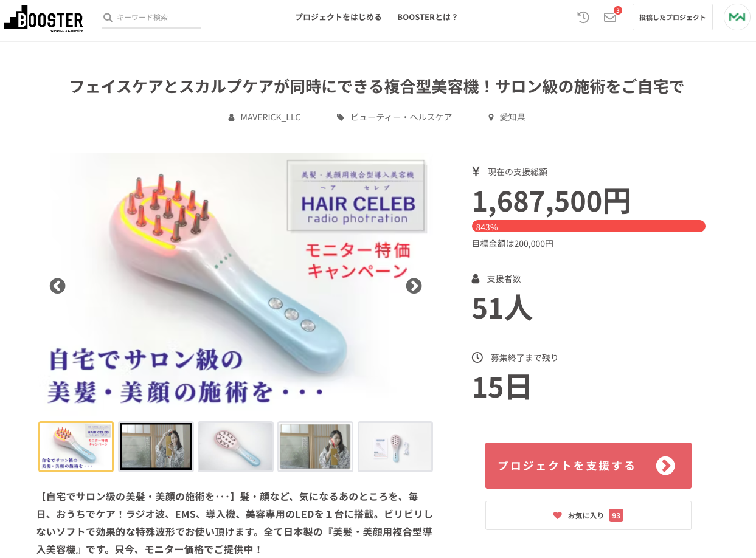Click the 投稿したプロジェクト button
The image size is (756, 558).
(673, 17)
